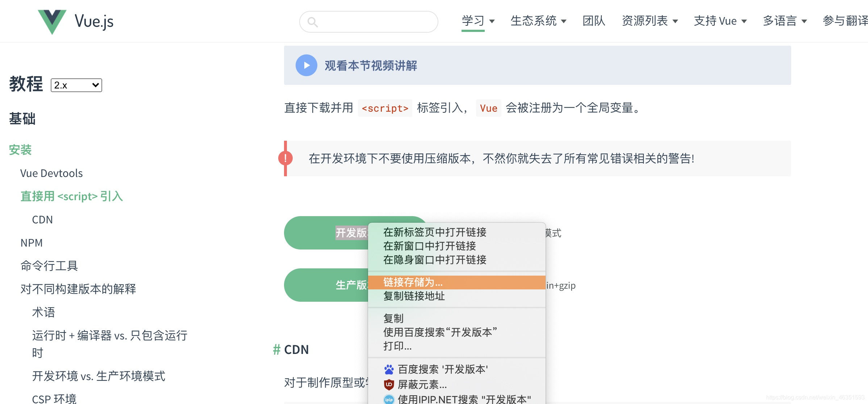Choose 复制 in context menu
The height and width of the screenshot is (404, 868).
tap(457, 318)
